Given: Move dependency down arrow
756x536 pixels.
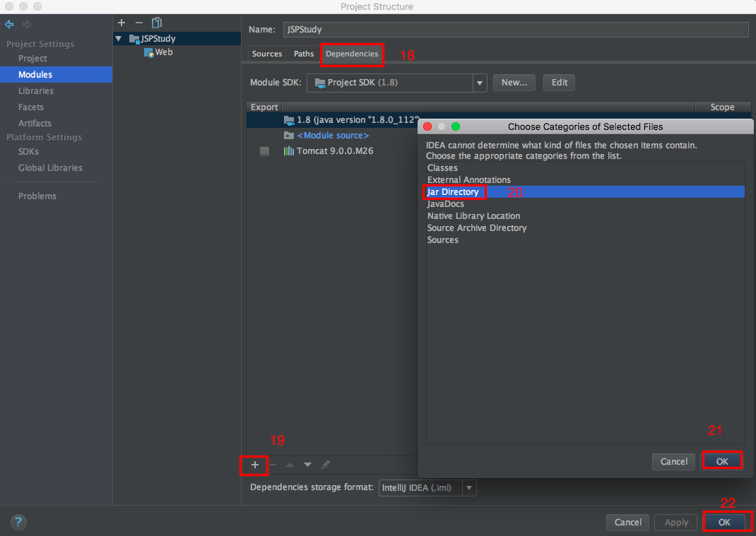Looking at the screenshot, I should pos(307,465).
